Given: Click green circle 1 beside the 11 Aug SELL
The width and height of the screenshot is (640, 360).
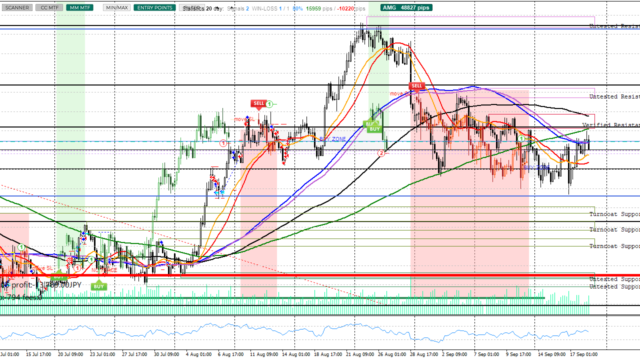Looking at the screenshot, I should point(269,104).
